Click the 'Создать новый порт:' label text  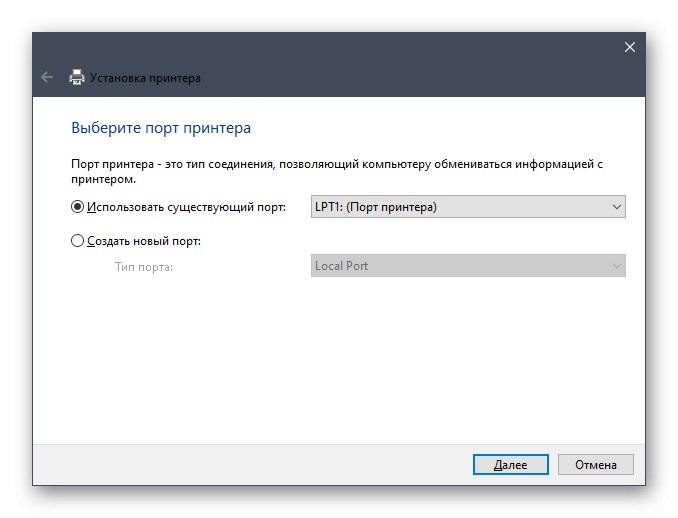[x=144, y=241]
